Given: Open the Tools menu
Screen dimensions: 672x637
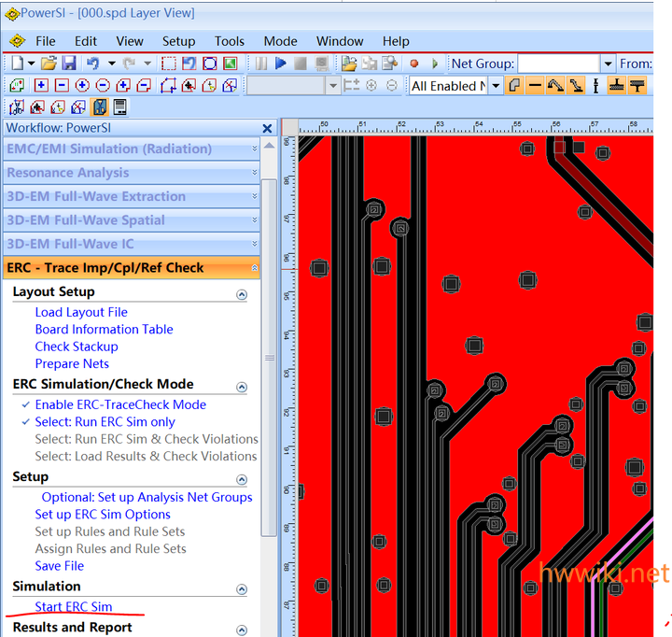Looking at the screenshot, I should pos(230,41).
